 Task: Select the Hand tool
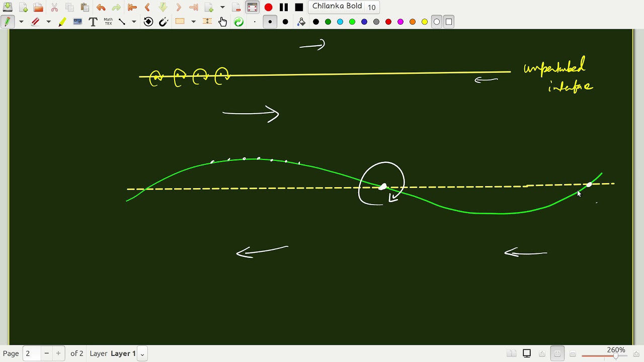coord(223,22)
